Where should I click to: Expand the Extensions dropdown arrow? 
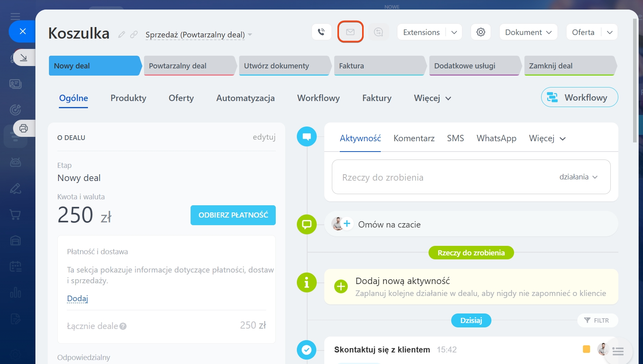(454, 32)
